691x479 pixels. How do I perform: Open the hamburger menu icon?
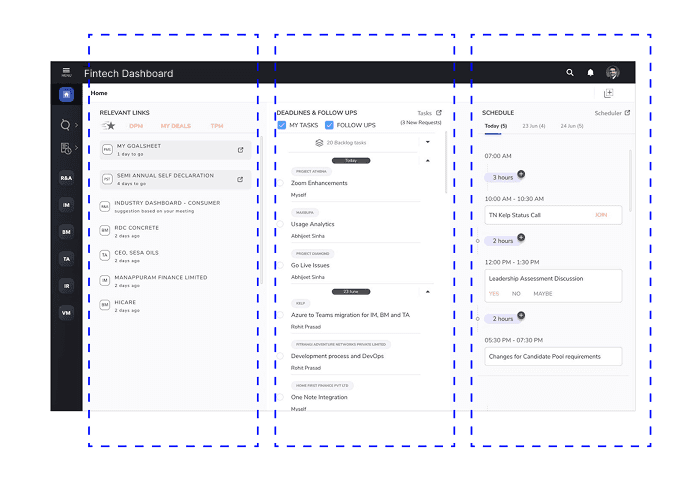click(x=66, y=72)
